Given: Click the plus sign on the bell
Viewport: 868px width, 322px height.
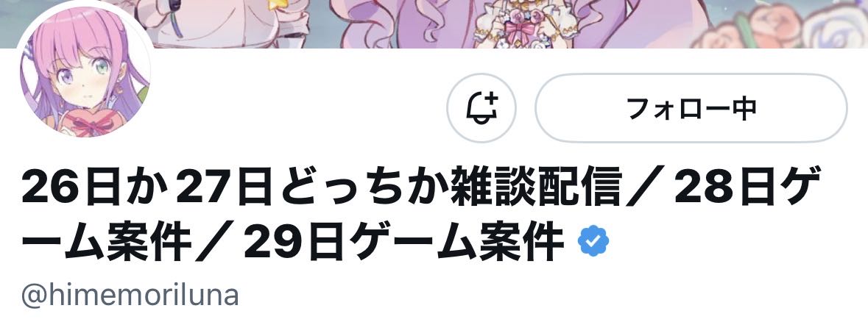Looking at the screenshot, I should click(491, 99).
